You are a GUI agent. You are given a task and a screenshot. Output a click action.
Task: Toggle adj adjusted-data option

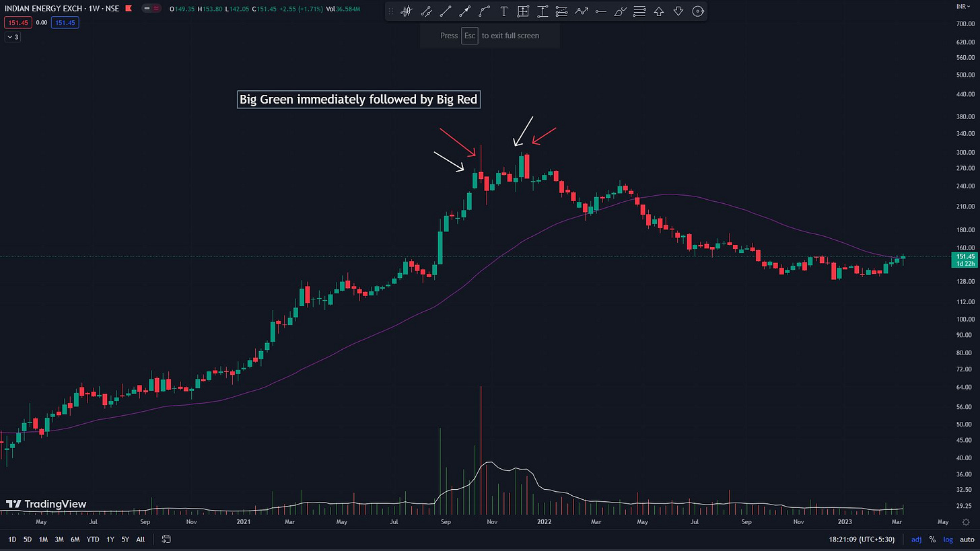(917, 539)
